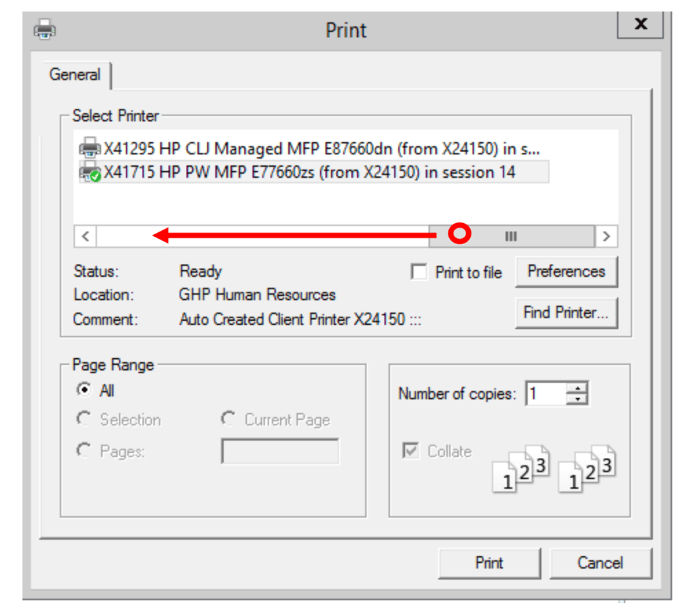Select the X41295 HP CLJ printer icon

91,149
